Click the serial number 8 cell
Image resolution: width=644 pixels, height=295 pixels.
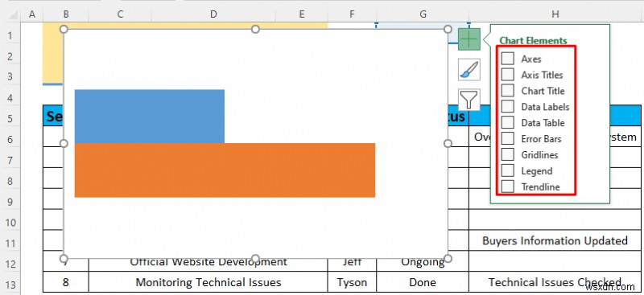[66, 282]
